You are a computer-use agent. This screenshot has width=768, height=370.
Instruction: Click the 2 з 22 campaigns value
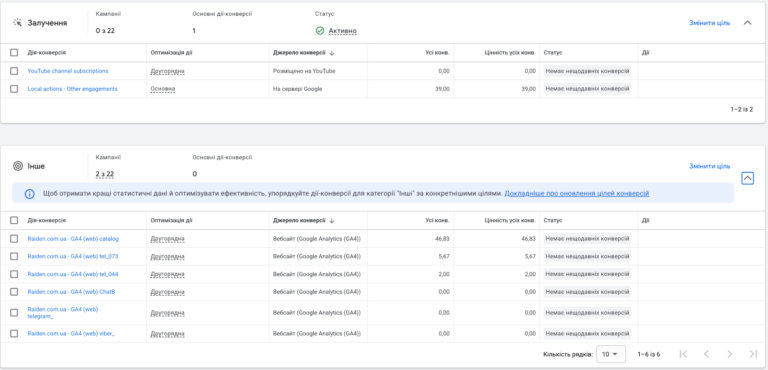(105, 174)
